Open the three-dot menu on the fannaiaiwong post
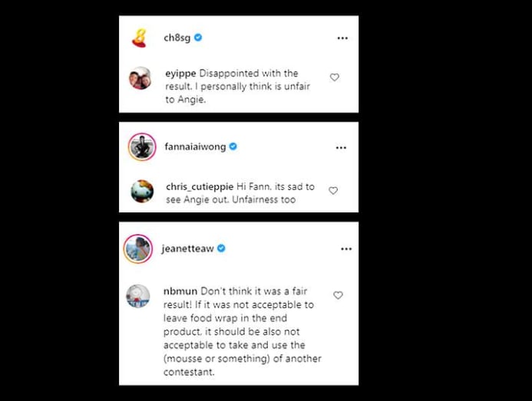532x401 pixels. 341,147
